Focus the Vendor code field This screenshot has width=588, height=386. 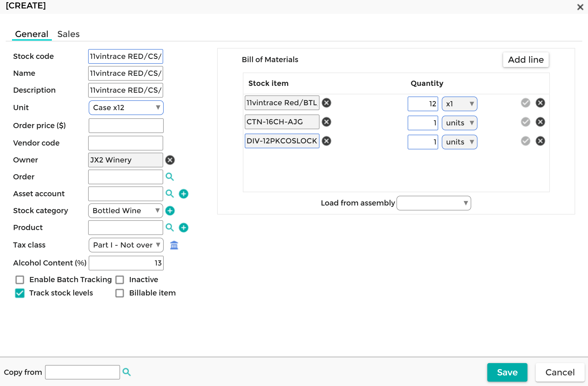126,143
